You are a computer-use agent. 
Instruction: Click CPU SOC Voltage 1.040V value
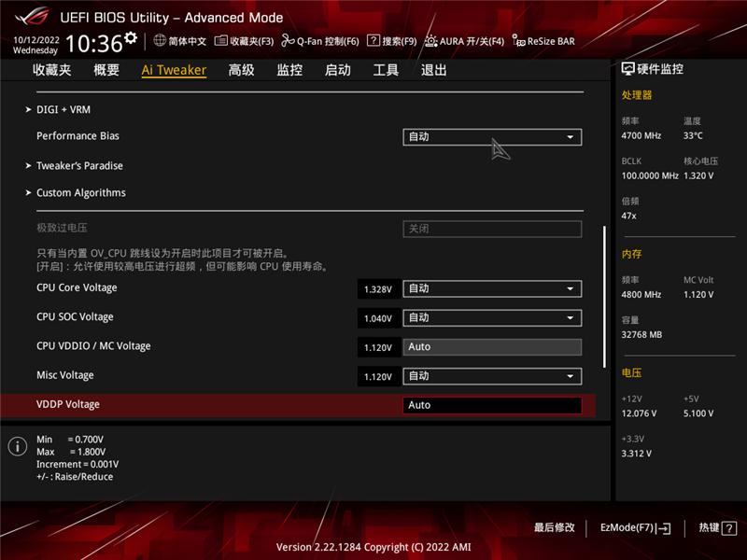(378, 318)
